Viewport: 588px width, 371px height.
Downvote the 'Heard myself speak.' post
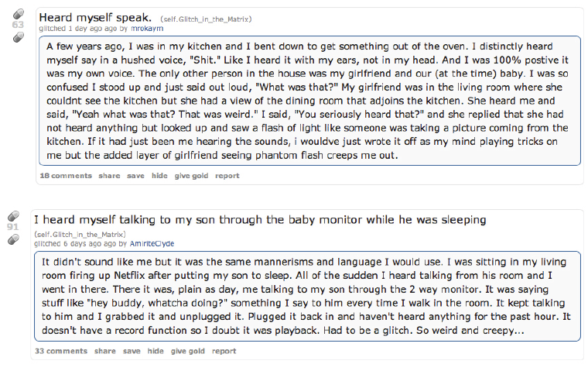[18, 36]
